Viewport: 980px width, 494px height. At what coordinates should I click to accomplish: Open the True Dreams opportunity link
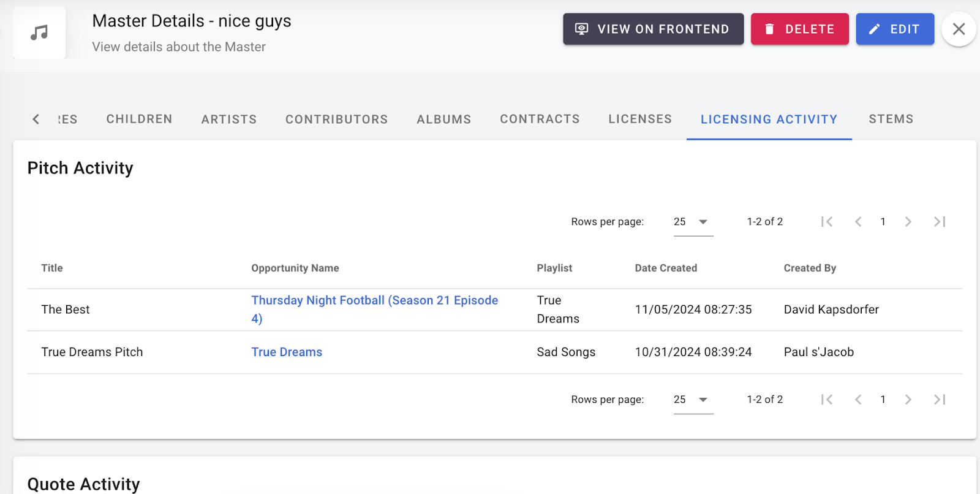pyautogui.click(x=287, y=352)
